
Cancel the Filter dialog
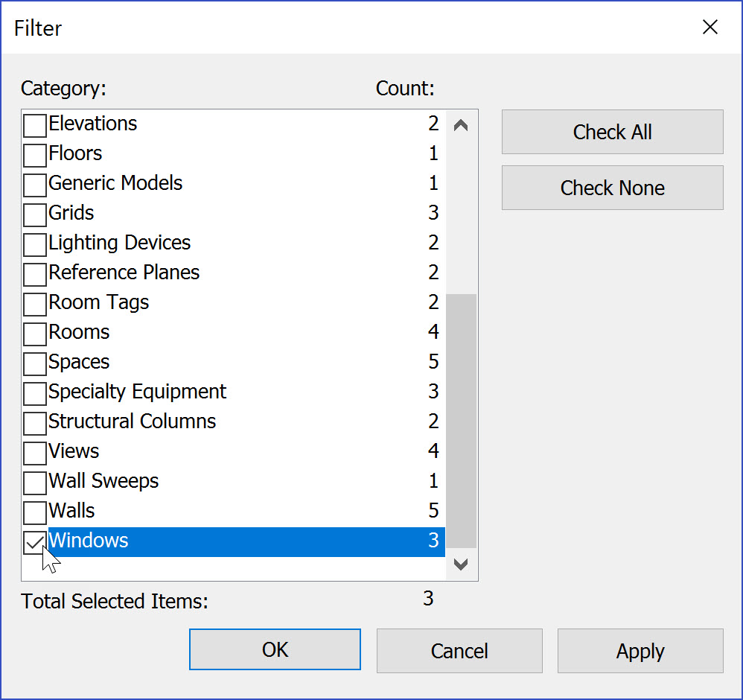459,651
